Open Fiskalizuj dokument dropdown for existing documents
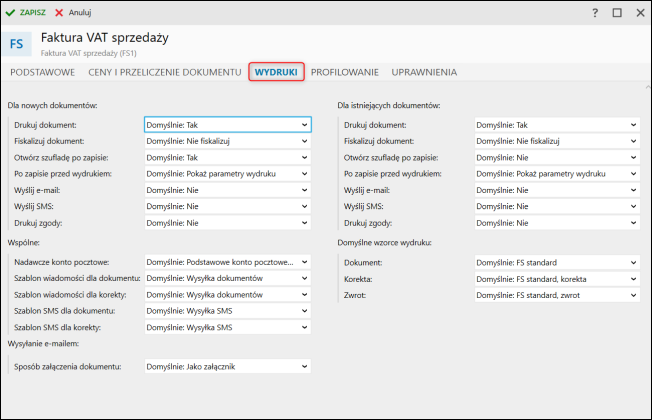652x420 pixels. [634, 141]
